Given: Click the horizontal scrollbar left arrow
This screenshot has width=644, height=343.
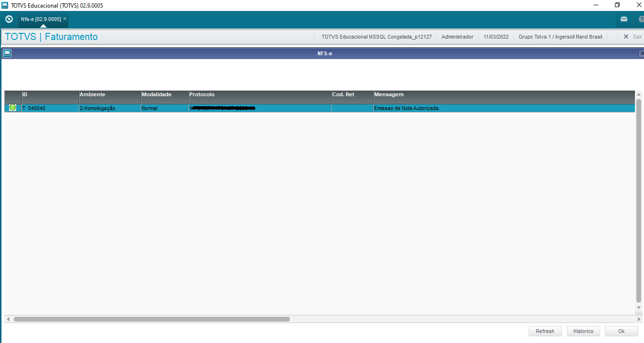Looking at the screenshot, I should click(x=8, y=319).
